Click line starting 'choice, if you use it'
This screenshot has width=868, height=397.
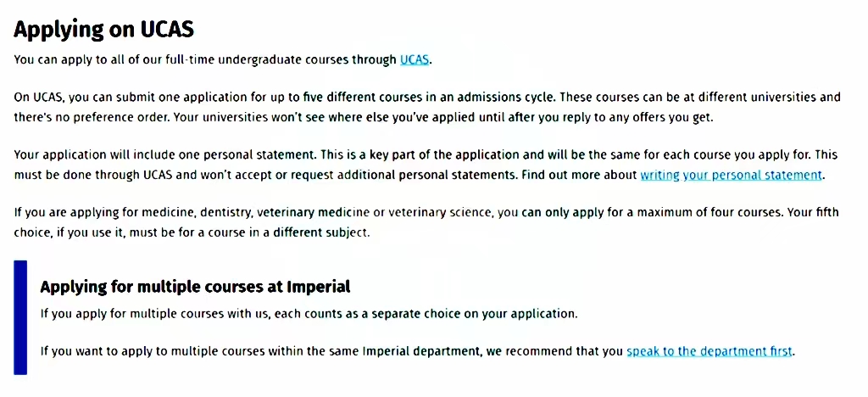pyautogui.click(x=192, y=232)
